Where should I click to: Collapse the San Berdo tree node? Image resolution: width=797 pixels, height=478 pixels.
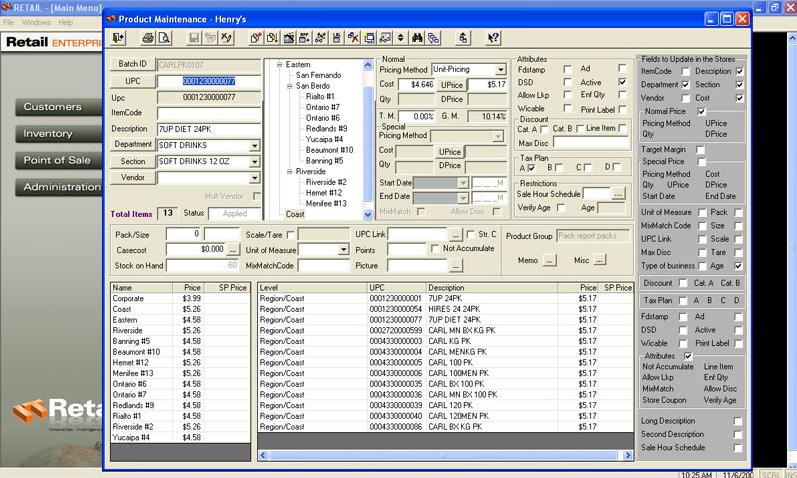(x=289, y=86)
